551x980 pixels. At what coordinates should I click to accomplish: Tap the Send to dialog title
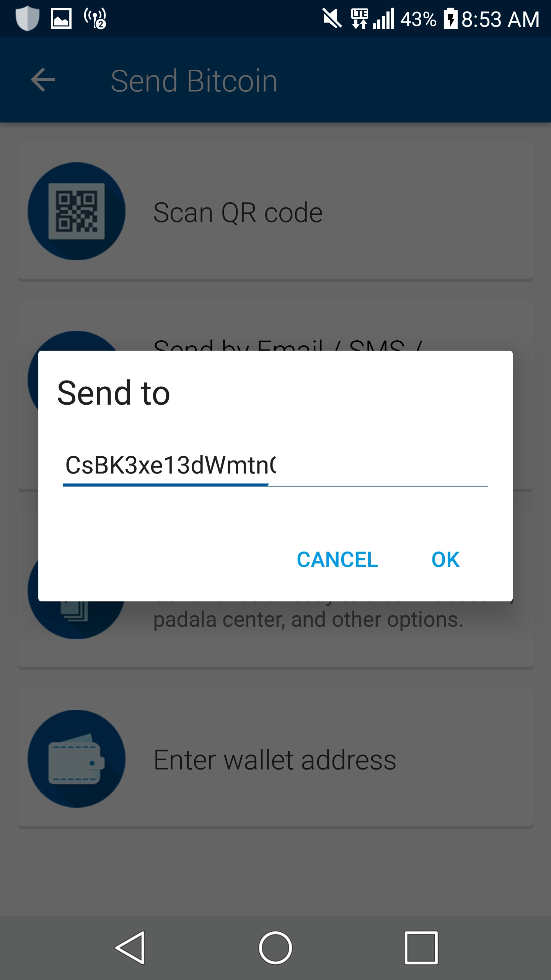114,393
